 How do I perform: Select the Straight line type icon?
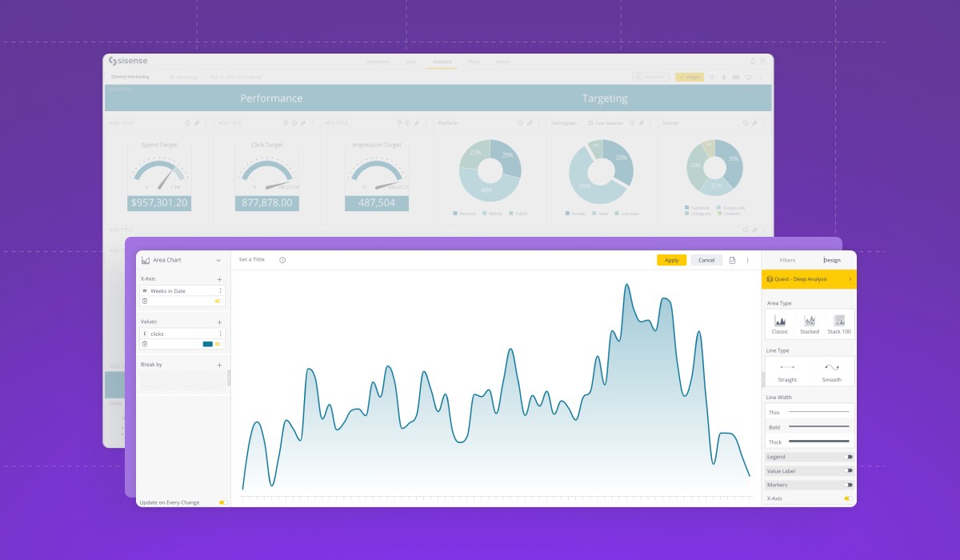pyautogui.click(x=787, y=368)
